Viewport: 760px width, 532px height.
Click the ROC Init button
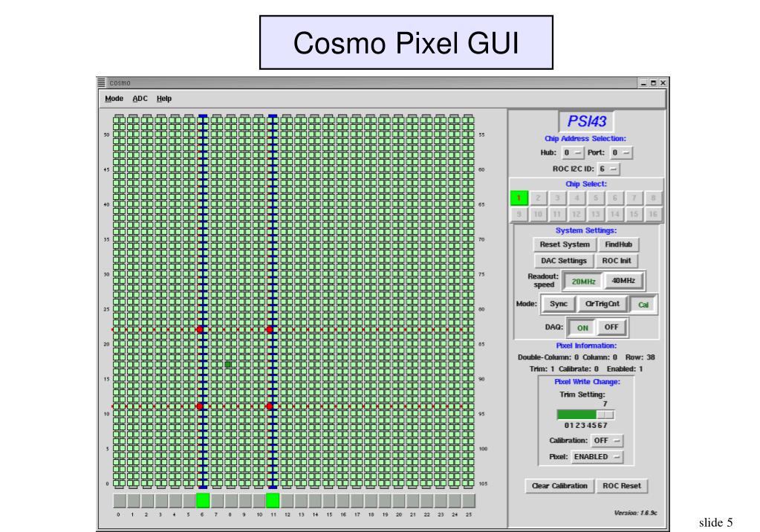[x=617, y=261]
